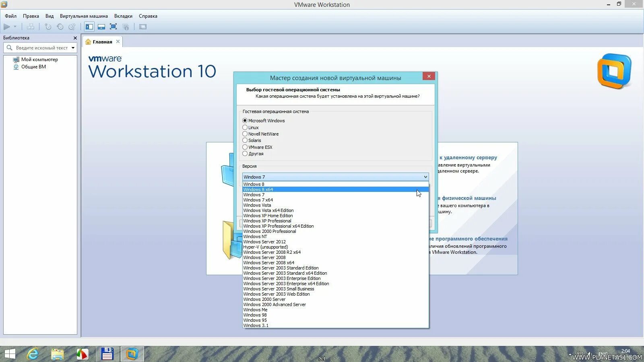Choose Windows Server 2003 Web Edition option
Screen dimensions: 644x362
coord(335,294)
